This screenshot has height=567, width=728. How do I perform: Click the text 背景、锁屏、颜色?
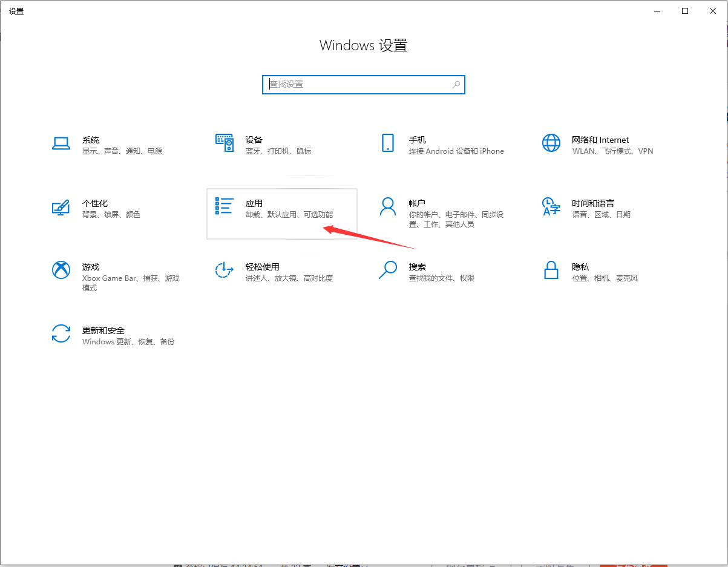click(x=111, y=215)
